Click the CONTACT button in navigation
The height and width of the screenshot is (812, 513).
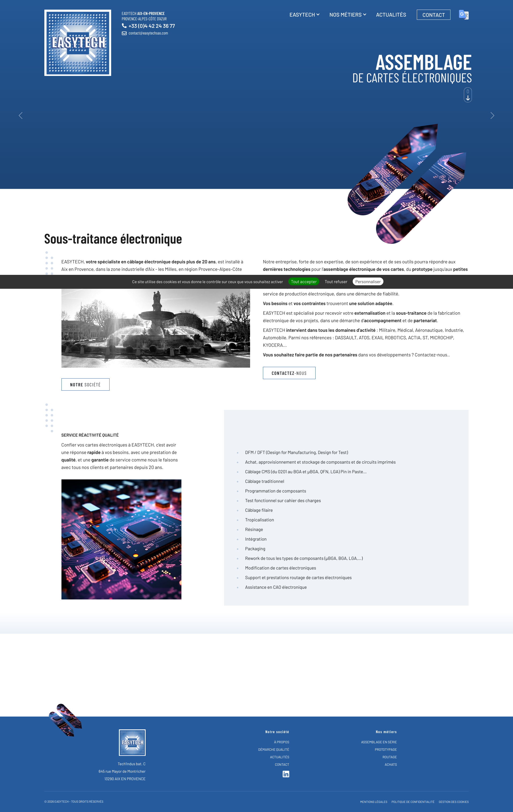[433, 15]
